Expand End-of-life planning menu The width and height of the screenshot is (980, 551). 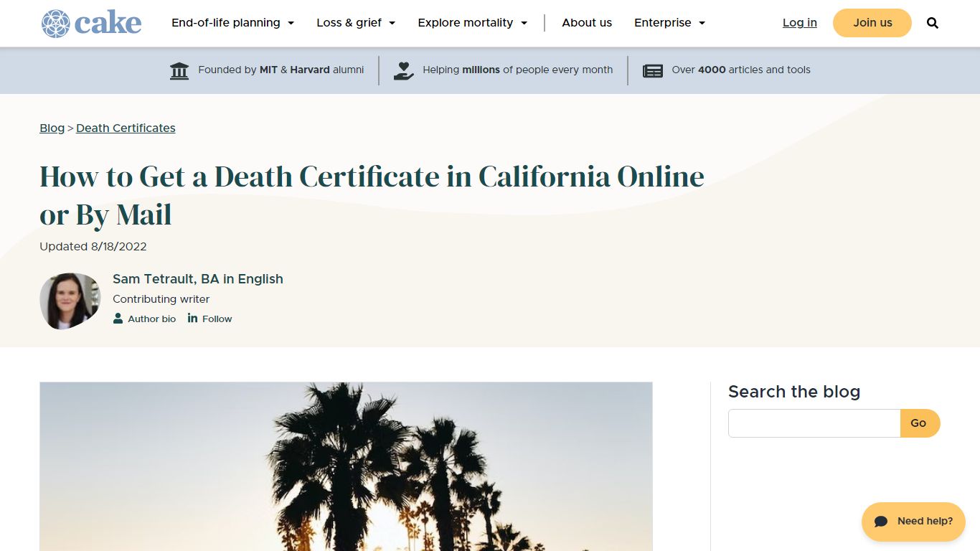pyautogui.click(x=233, y=23)
